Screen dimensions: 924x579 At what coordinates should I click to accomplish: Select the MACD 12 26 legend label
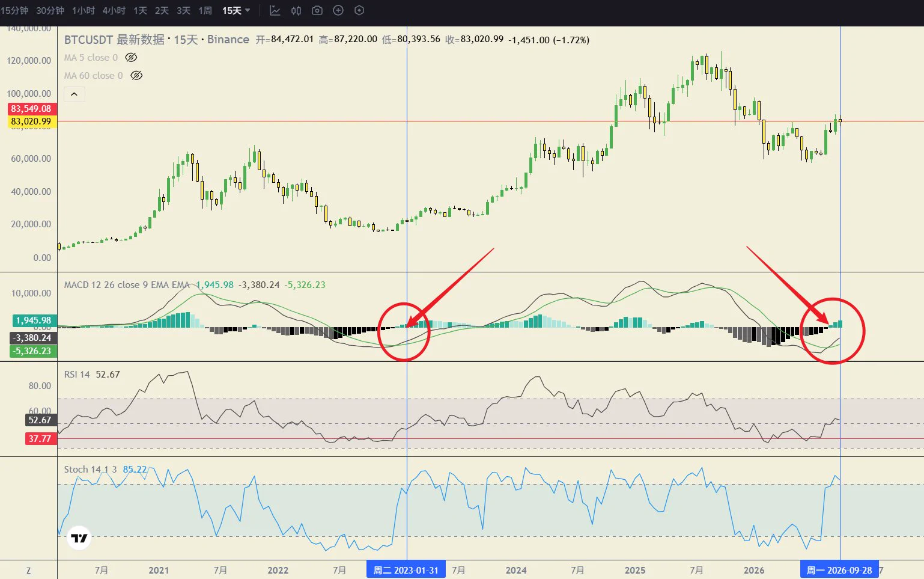[x=127, y=285]
